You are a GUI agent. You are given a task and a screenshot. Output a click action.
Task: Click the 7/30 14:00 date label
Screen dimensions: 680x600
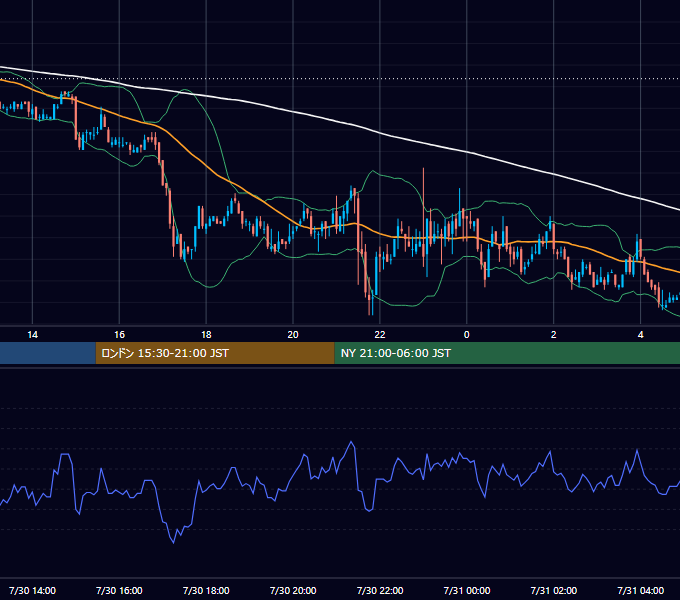pyautogui.click(x=33, y=590)
